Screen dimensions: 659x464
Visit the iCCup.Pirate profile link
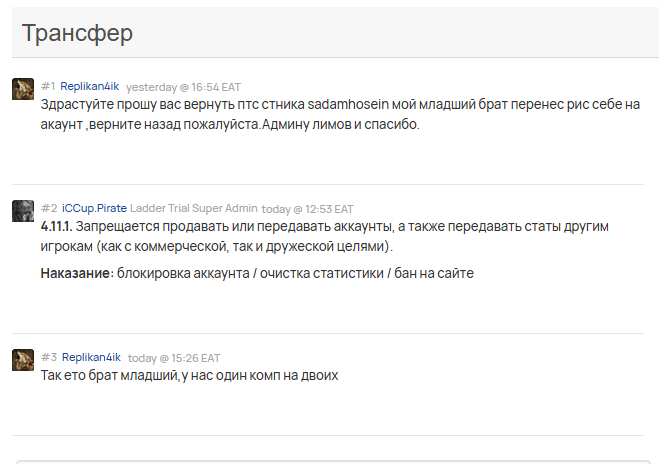[x=94, y=208]
